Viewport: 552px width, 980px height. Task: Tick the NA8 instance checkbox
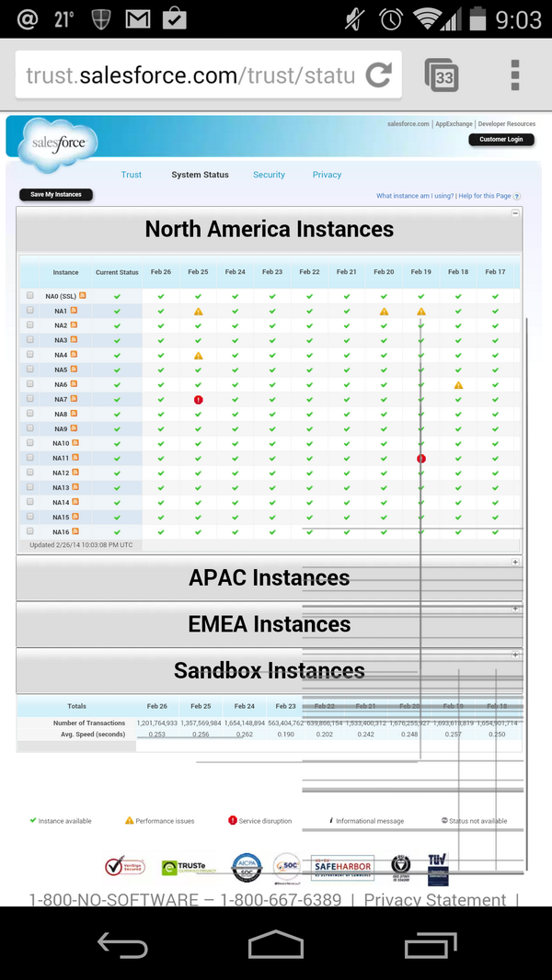click(x=30, y=414)
